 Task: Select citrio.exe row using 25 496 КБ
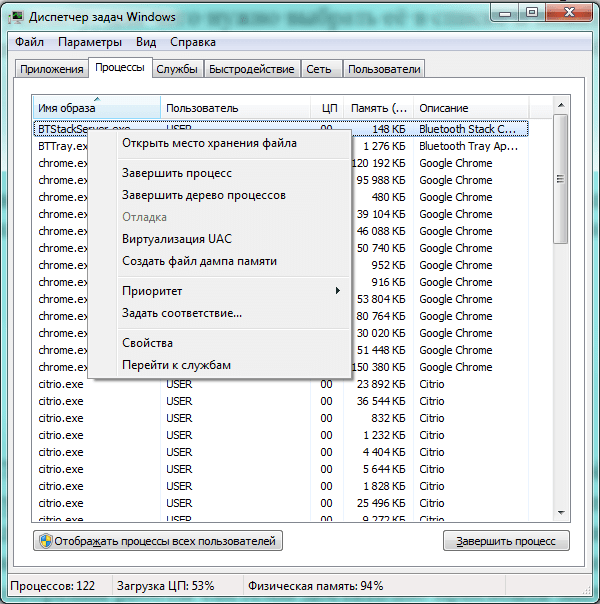coord(281,503)
